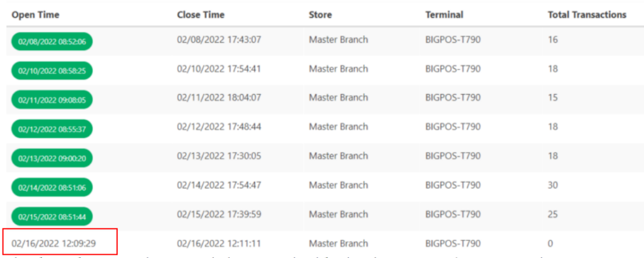Screen dimensions: 644x258
Task: Select the 02/14/2022 08:51:06 green badge
Action: coord(52,186)
